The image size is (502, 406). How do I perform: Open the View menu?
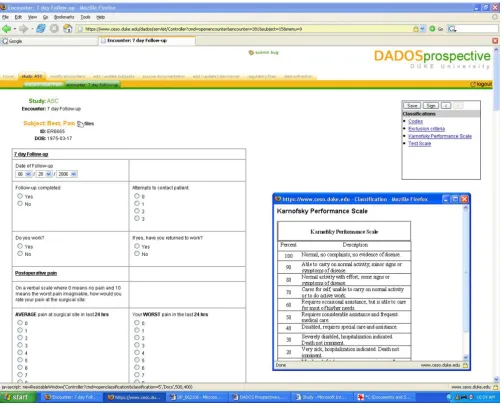point(32,17)
